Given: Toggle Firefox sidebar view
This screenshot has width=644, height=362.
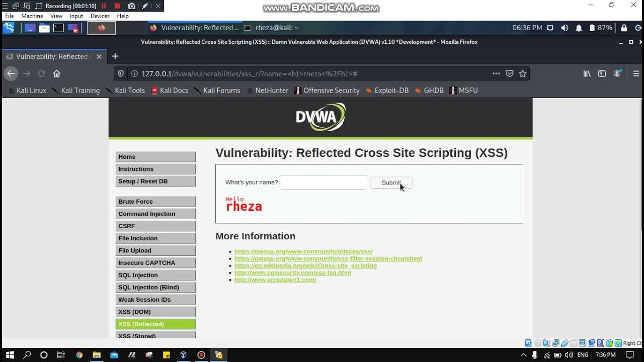Looking at the screenshot, I should point(602,73).
